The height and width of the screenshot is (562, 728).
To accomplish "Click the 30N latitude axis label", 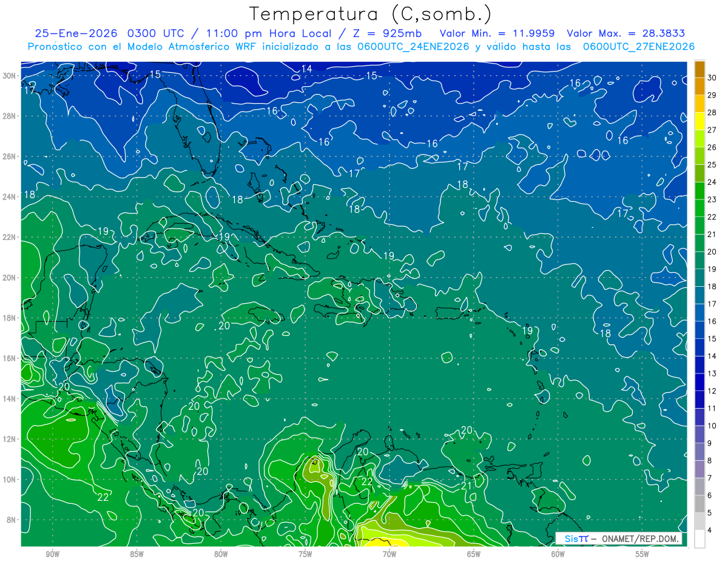I will (9, 76).
